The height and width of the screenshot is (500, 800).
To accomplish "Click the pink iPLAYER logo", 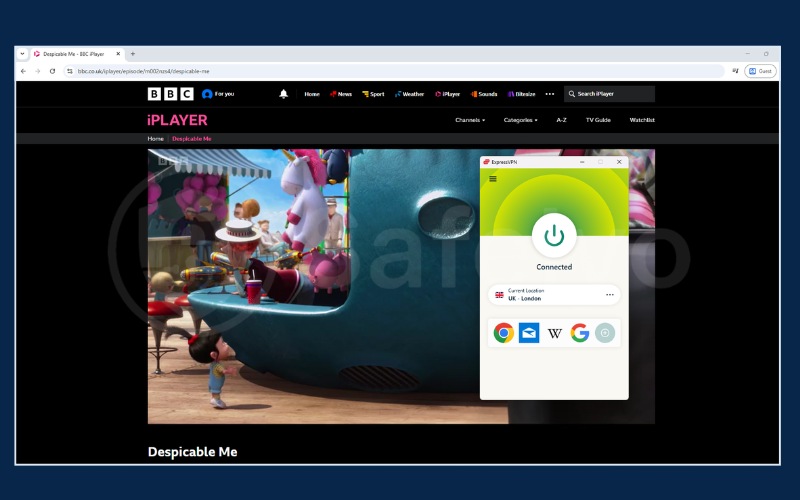I will (178, 120).
